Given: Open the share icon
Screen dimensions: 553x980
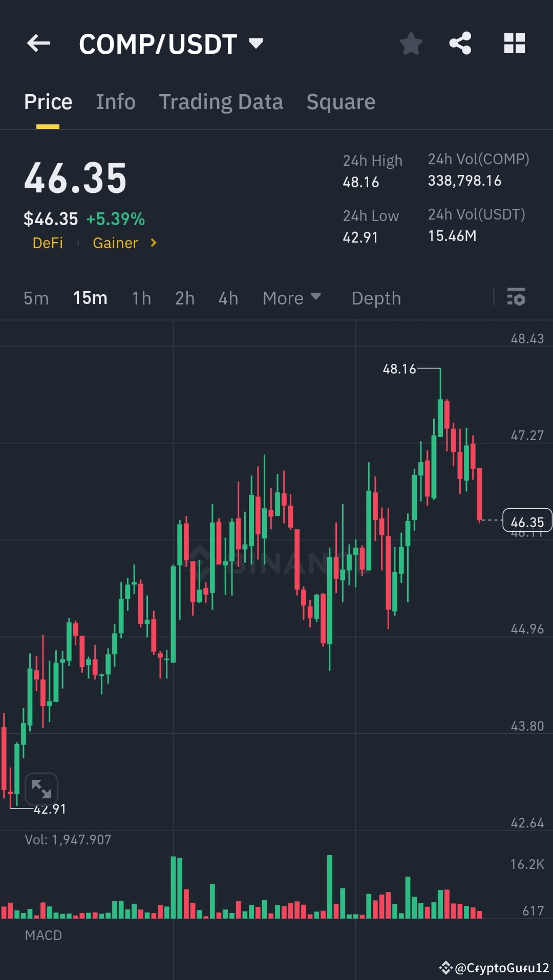Looking at the screenshot, I should pyautogui.click(x=460, y=43).
